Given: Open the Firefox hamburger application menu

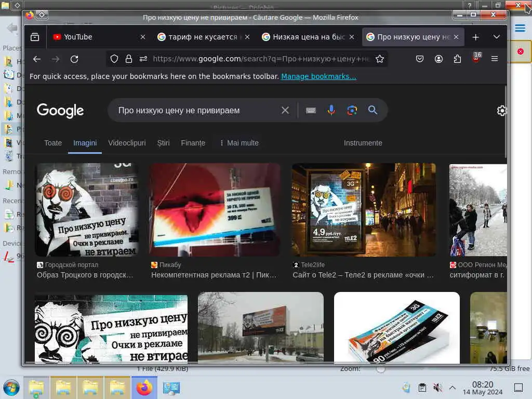Looking at the screenshot, I should tap(495, 59).
